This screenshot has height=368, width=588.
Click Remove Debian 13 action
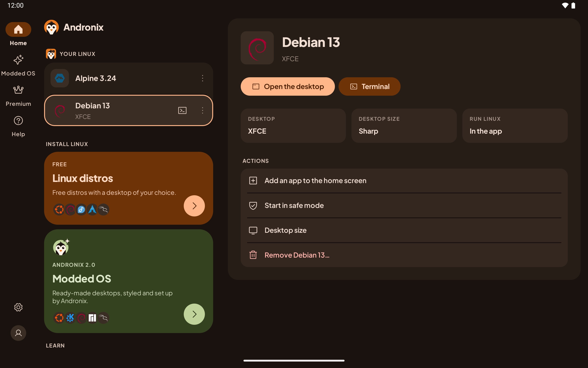click(404, 255)
